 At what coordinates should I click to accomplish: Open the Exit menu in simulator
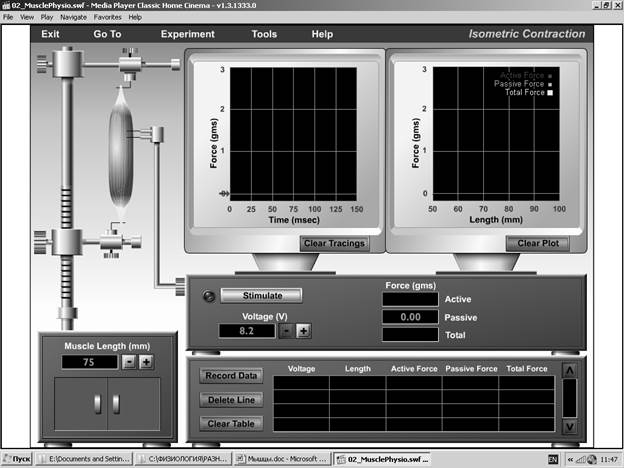coord(50,34)
